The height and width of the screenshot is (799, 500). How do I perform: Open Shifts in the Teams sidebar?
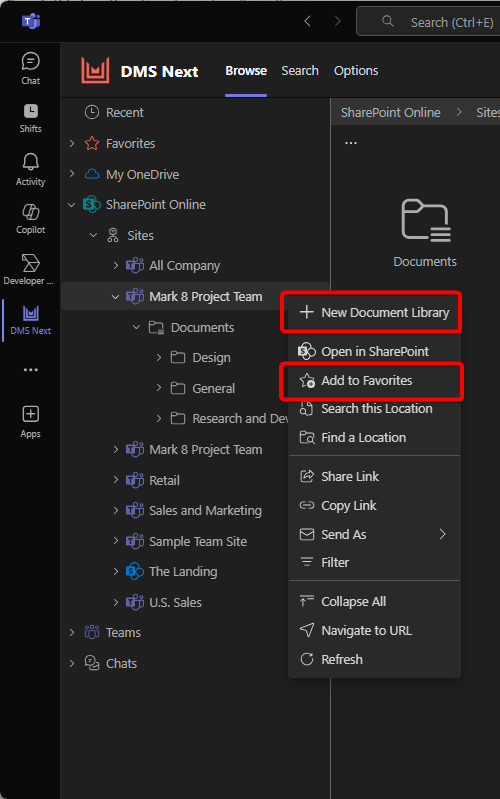pyautogui.click(x=31, y=118)
